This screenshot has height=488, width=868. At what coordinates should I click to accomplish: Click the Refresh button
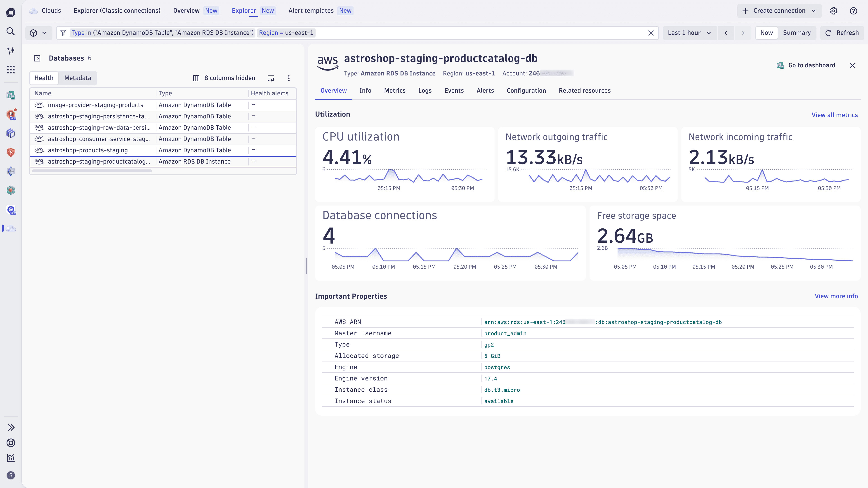click(842, 33)
